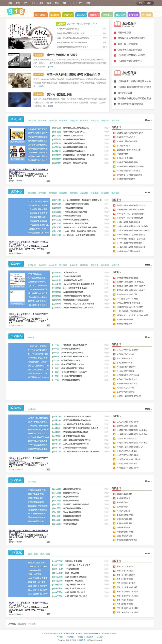Open the 大语文 ink painting banner
The width and height of the screenshot is (162, 644).
pos(30,35)
